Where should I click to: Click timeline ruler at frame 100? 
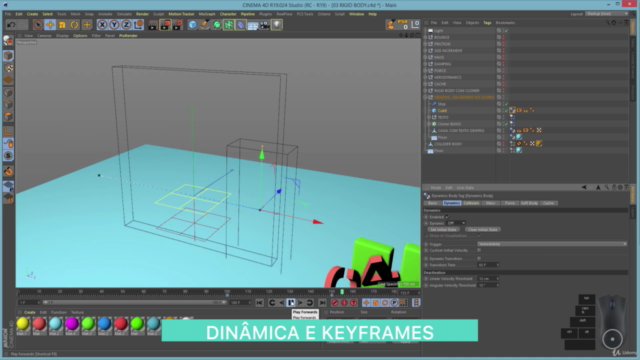(227, 292)
